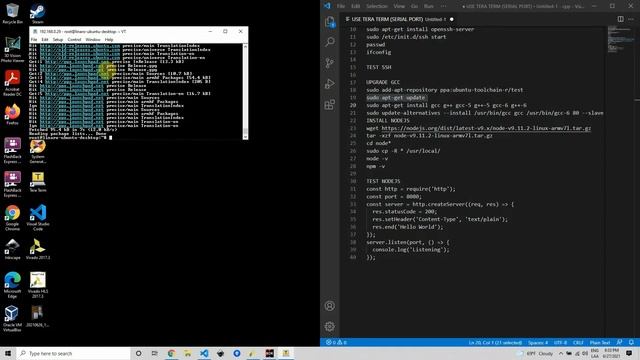Open the Source Control view in VS Code
The width and height of the screenshot is (640, 360).
point(330,62)
